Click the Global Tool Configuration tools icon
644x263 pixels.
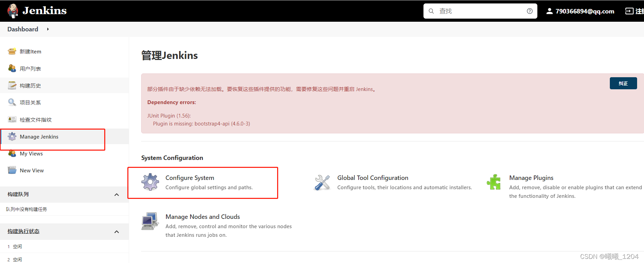[x=322, y=182]
